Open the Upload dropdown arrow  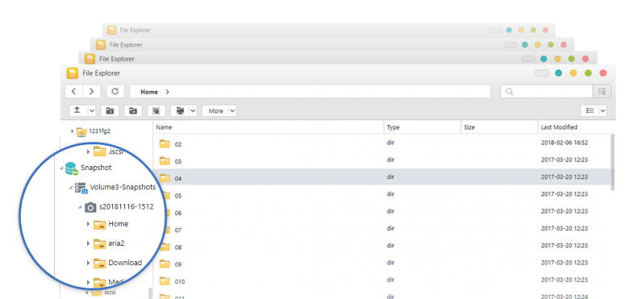91,110
